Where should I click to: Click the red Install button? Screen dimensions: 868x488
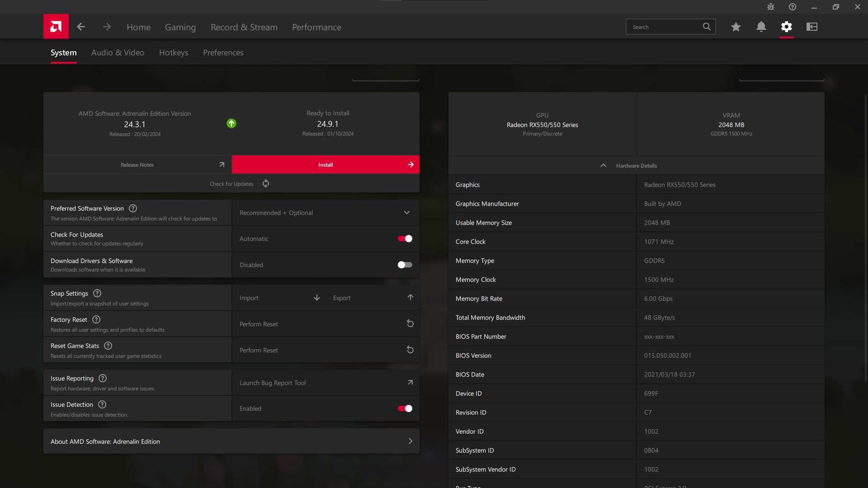coord(325,164)
